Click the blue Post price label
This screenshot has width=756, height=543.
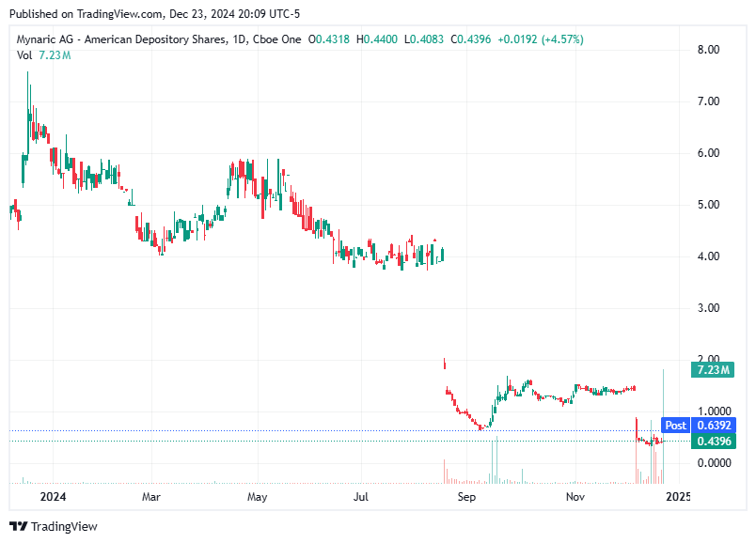pyautogui.click(x=675, y=426)
